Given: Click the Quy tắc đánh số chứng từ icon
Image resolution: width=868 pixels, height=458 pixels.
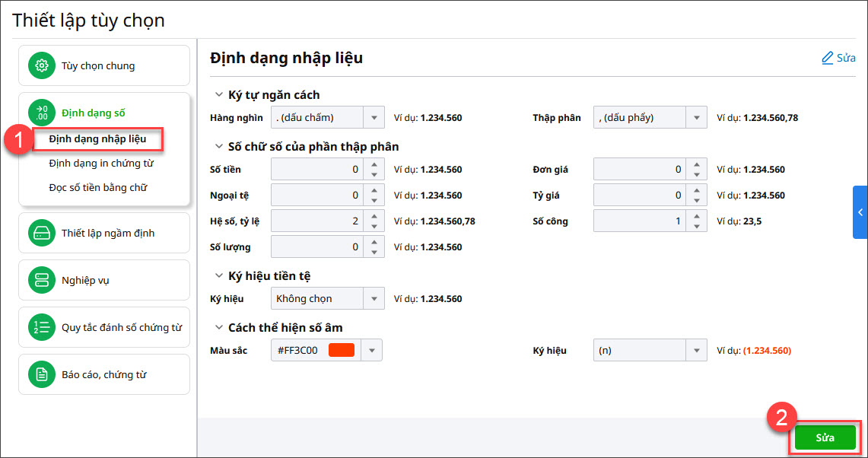Looking at the screenshot, I should point(42,327).
